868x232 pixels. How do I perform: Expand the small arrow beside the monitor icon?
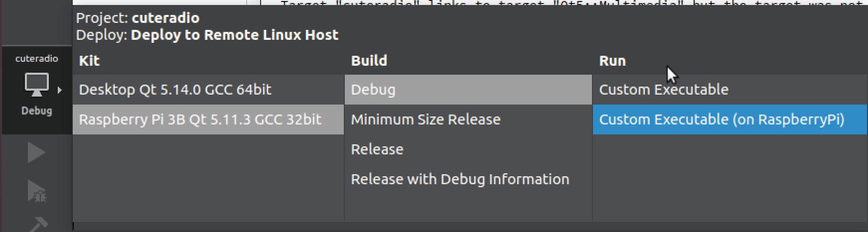pos(60,90)
